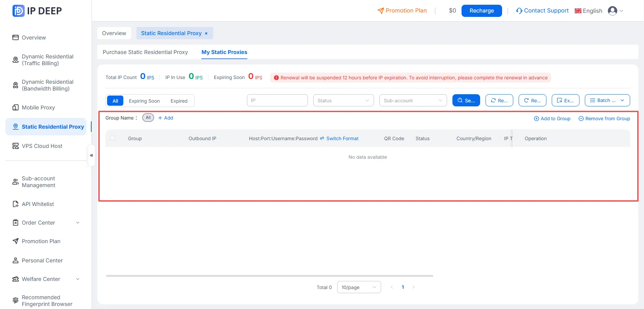Open Dynamic Residential (Traffic Billing)

point(48,60)
